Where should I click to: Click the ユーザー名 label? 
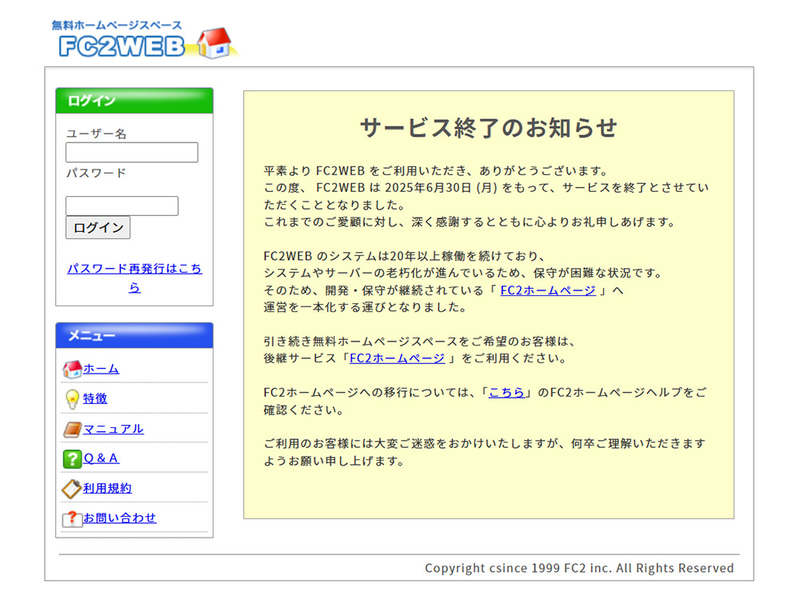pyautogui.click(x=96, y=134)
